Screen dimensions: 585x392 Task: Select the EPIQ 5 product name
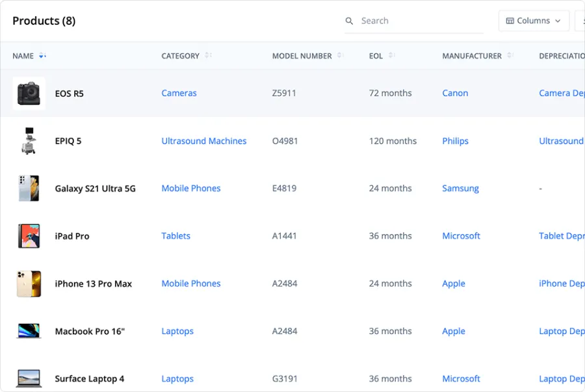(x=68, y=141)
